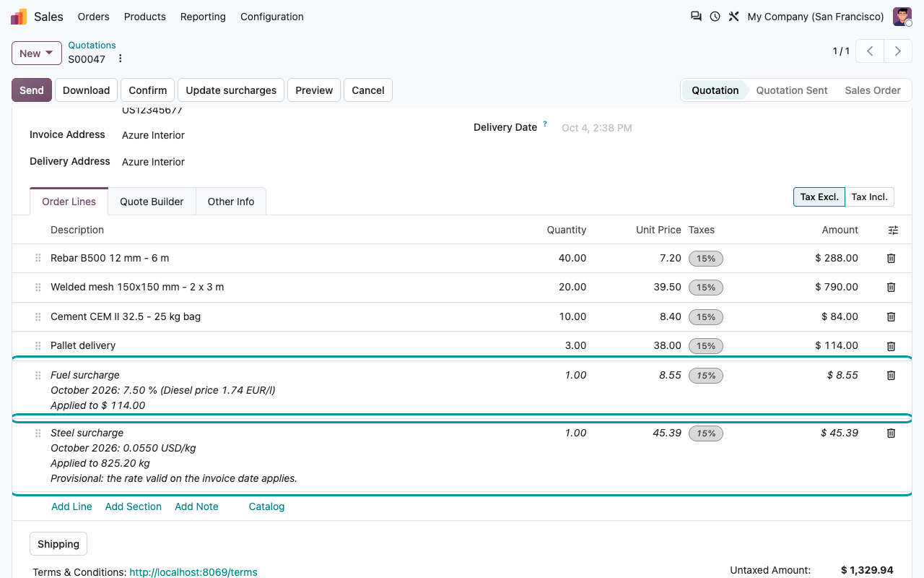Image resolution: width=924 pixels, height=578 pixels.
Task: Switch to the Quote Builder tab
Action: (x=152, y=202)
